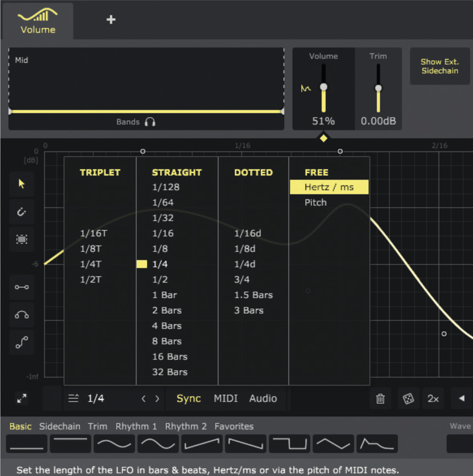Grab the left band split handle
Screen dimensions: 473x476
click(x=10, y=111)
